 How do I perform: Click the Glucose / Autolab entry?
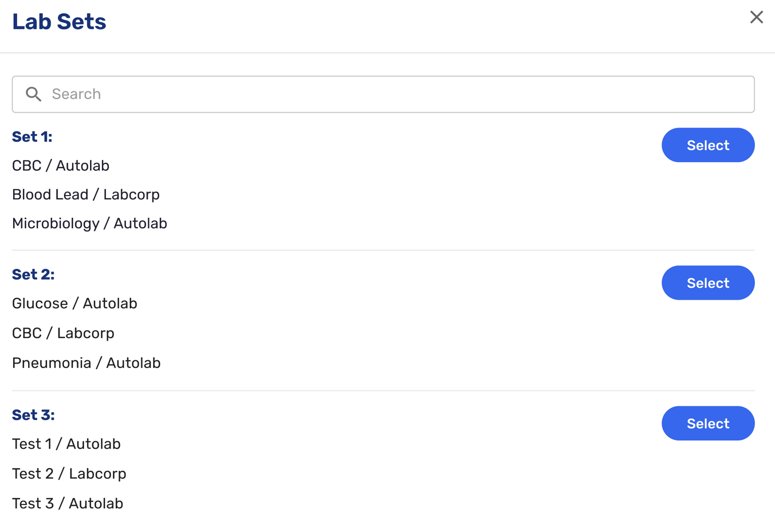coord(75,303)
